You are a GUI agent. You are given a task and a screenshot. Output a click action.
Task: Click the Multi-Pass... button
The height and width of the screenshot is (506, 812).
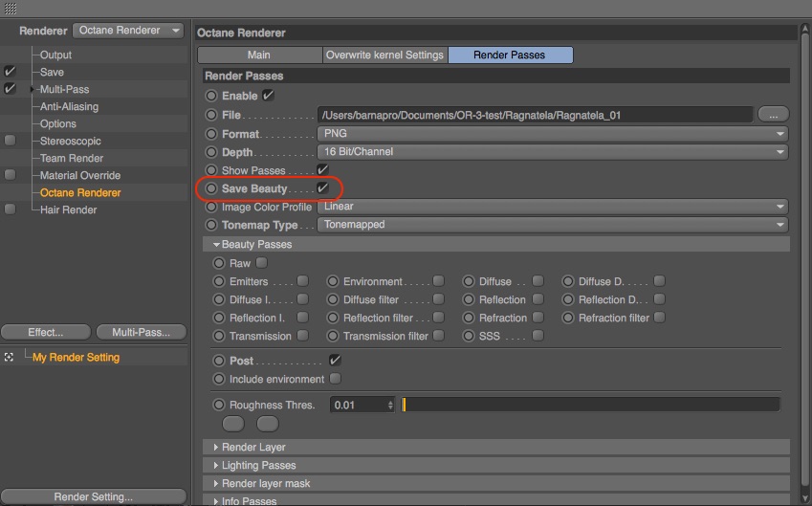[142, 332]
